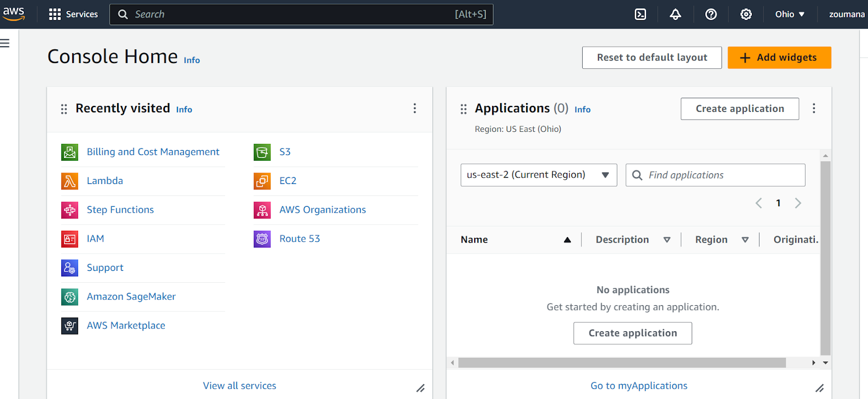This screenshot has width=868, height=399.
Task: Grab the Recently visited widget drag handle
Action: click(x=64, y=109)
